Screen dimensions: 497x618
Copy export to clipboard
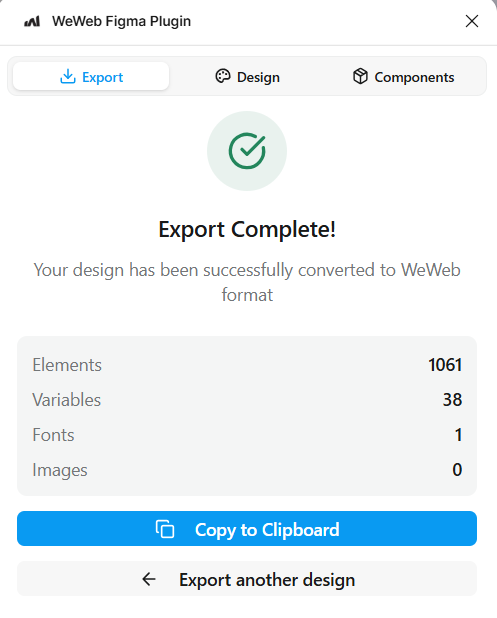(x=247, y=529)
